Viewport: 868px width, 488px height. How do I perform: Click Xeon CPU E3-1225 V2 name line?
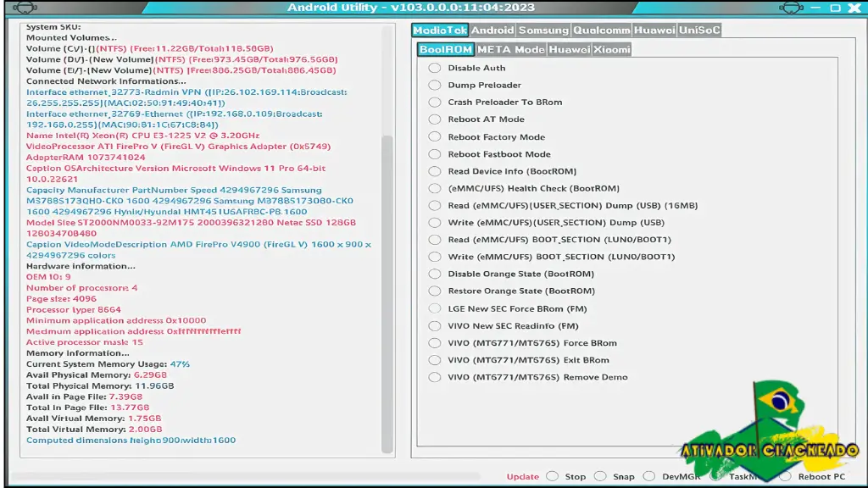tap(142, 136)
